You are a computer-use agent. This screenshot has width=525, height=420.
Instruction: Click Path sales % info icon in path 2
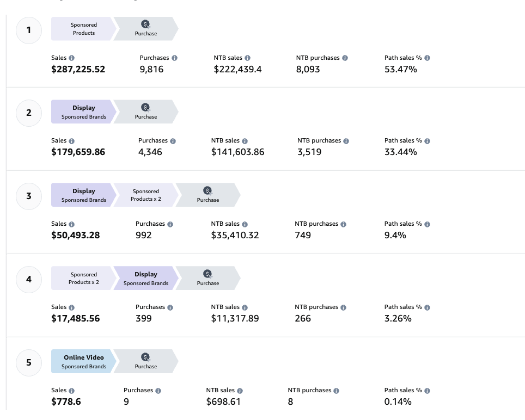point(427,141)
